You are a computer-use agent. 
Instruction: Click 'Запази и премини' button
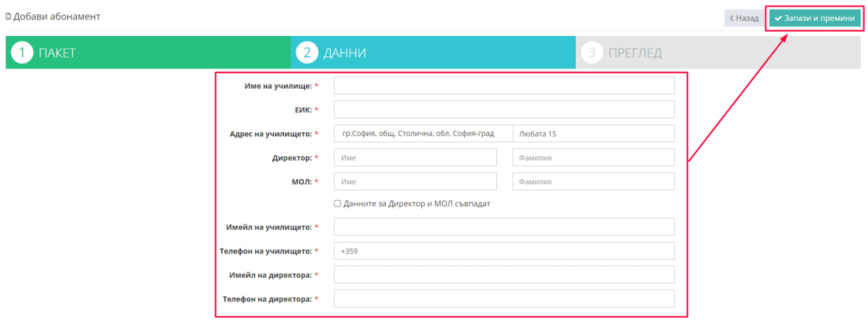pyautogui.click(x=814, y=18)
